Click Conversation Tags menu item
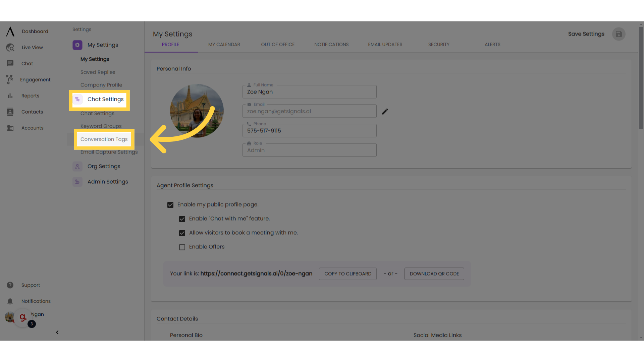This screenshot has height=362, width=644. pos(104,139)
